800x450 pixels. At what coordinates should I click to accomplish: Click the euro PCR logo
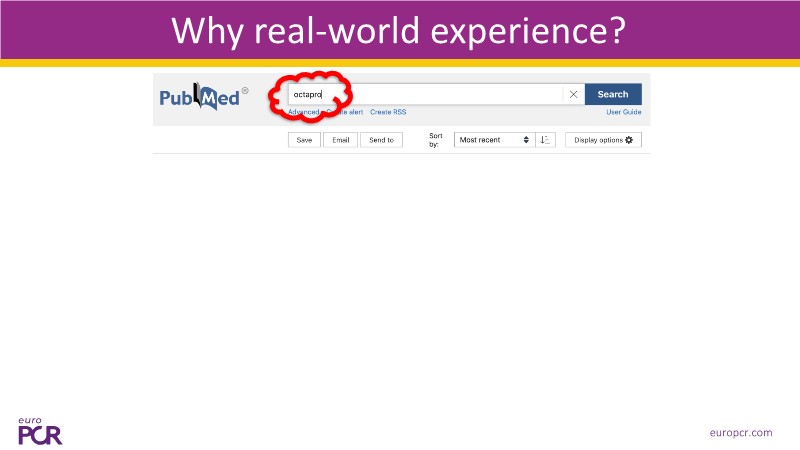click(x=40, y=430)
